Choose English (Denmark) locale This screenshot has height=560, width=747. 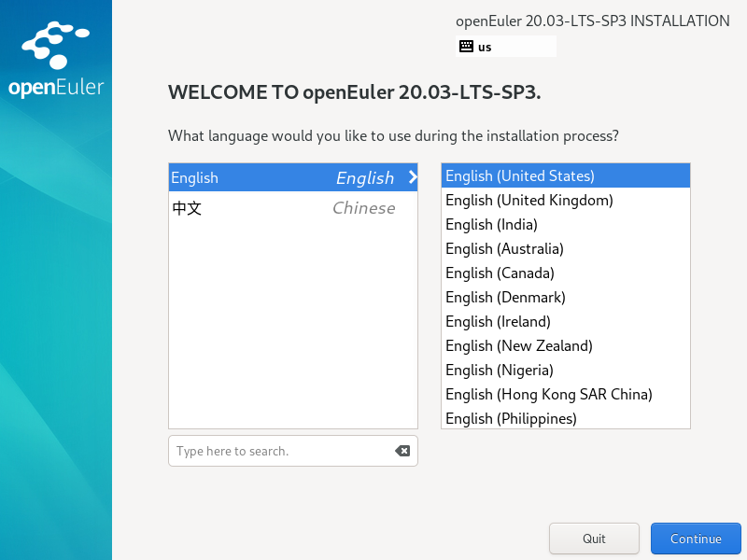click(566, 297)
